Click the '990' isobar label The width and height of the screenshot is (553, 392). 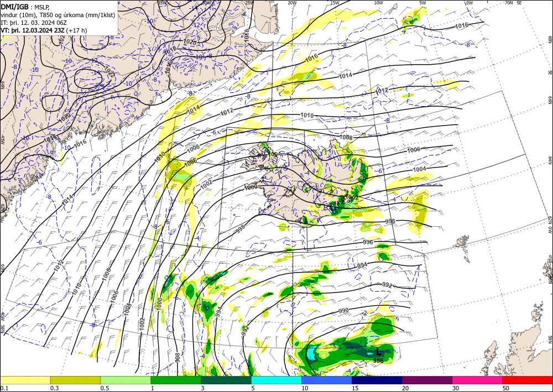[343, 311]
